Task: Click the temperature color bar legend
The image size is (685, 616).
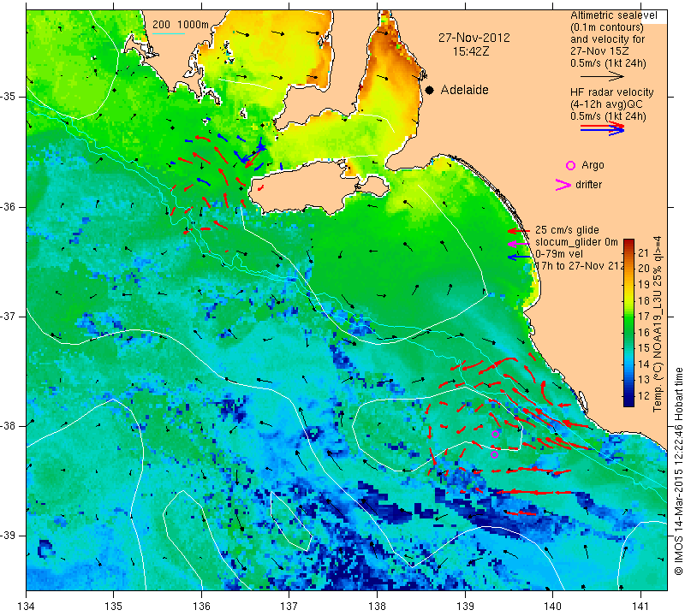Action: [628, 323]
